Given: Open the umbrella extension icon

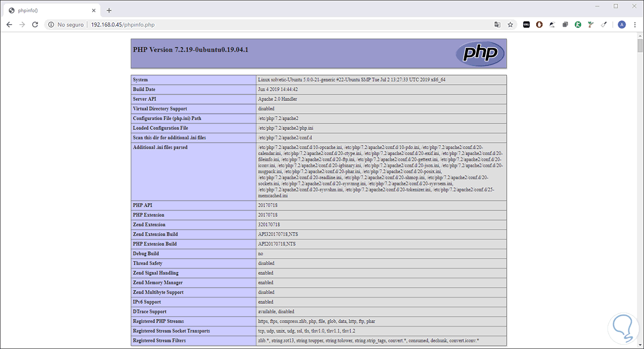Looking at the screenshot, I should click(x=552, y=25).
